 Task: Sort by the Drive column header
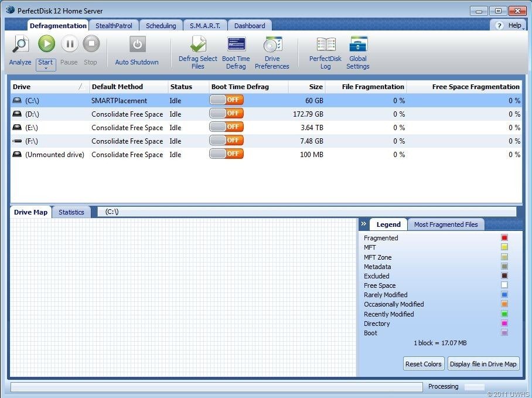click(50, 87)
